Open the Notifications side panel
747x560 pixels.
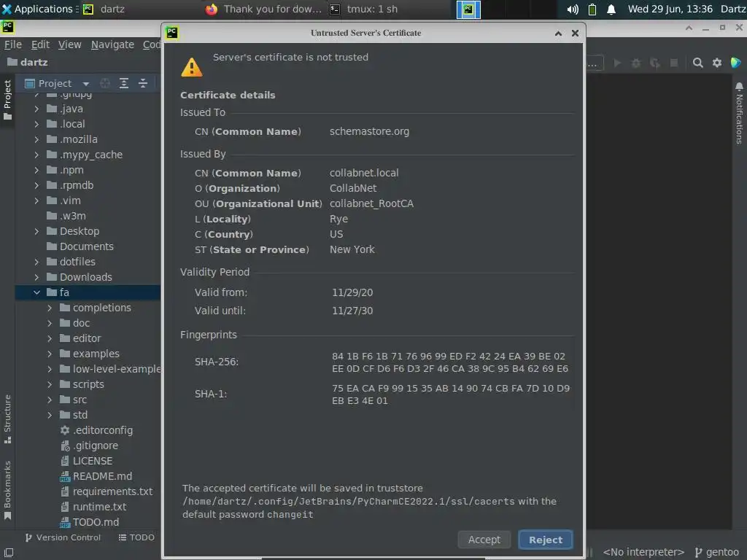click(x=739, y=113)
